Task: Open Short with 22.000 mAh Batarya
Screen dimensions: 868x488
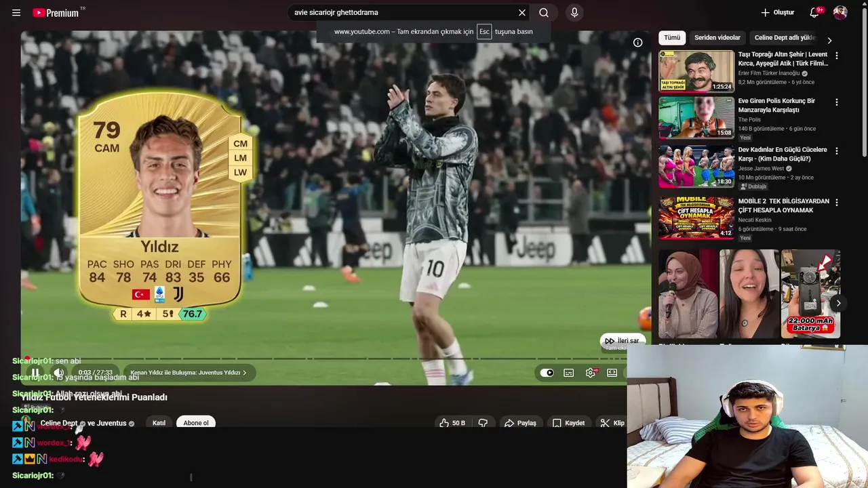Action: [810, 293]
